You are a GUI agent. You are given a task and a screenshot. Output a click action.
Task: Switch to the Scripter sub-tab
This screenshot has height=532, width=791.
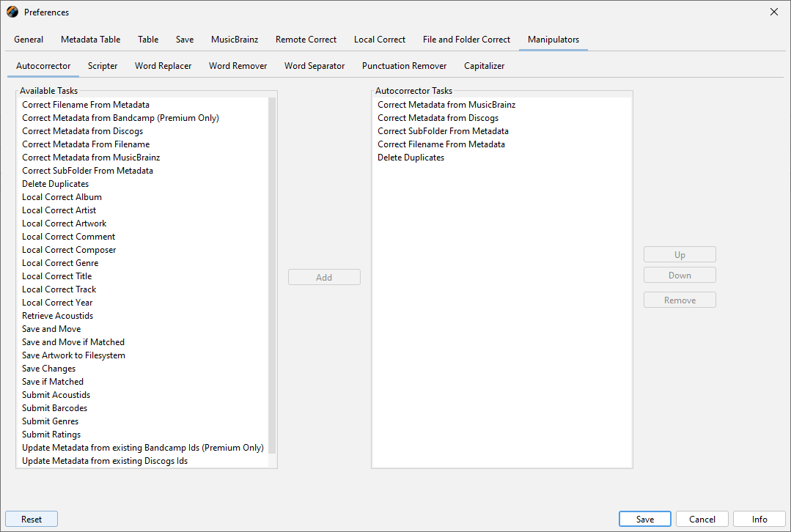coord(103,65)
